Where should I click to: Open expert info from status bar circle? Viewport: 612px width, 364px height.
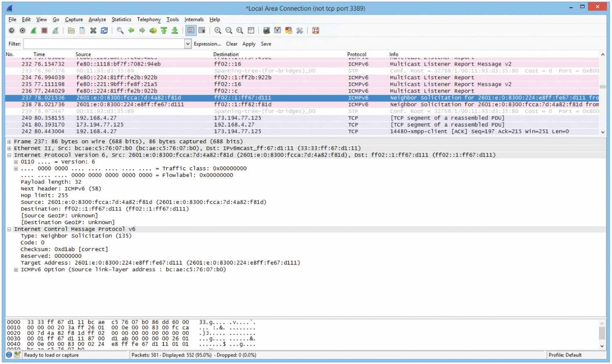tap(9, 355)
